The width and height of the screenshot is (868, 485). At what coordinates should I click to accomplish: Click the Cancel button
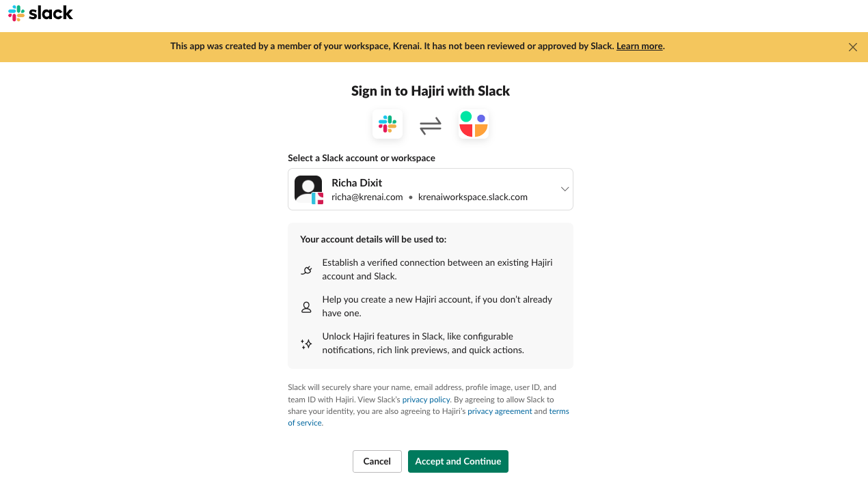377,461
